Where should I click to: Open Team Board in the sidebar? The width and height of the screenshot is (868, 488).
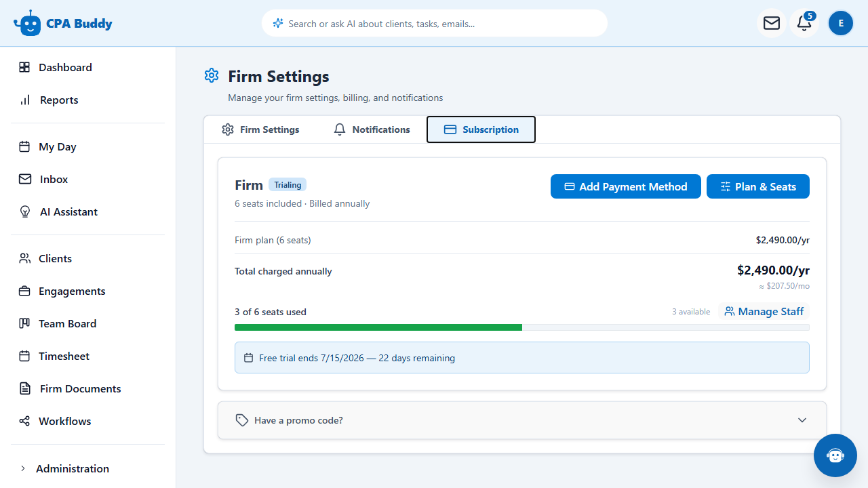87,323
